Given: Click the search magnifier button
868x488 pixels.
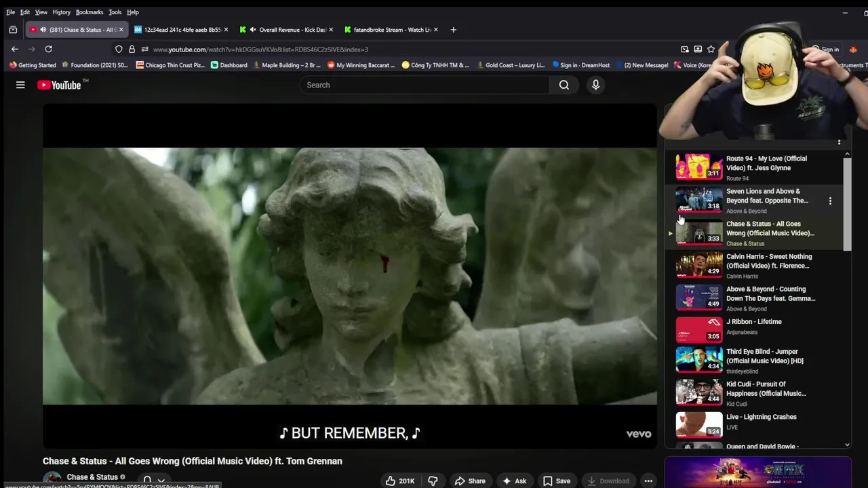Looking at the screenshot, I should point(564,85).
